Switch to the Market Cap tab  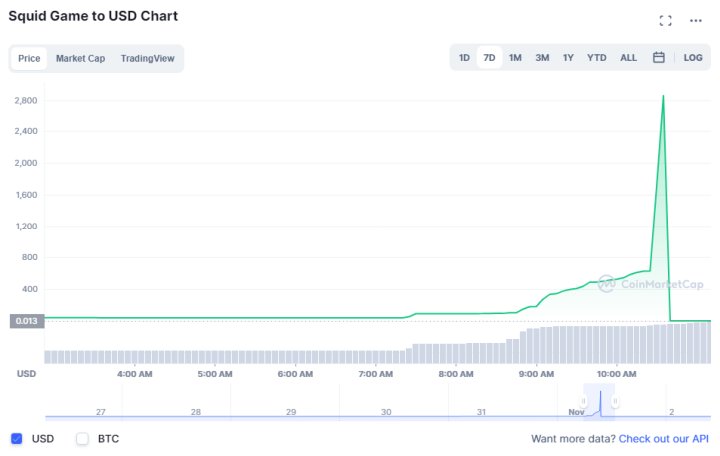[80, 58]
